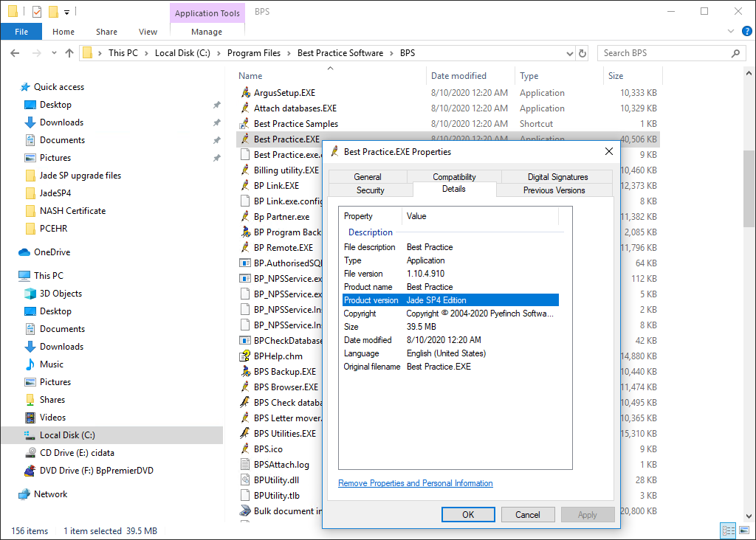Viewport: 756px width, 540px height.
Task: Open the Share ribbon tab
Action: pyautogui.click(x=106, y=32)
